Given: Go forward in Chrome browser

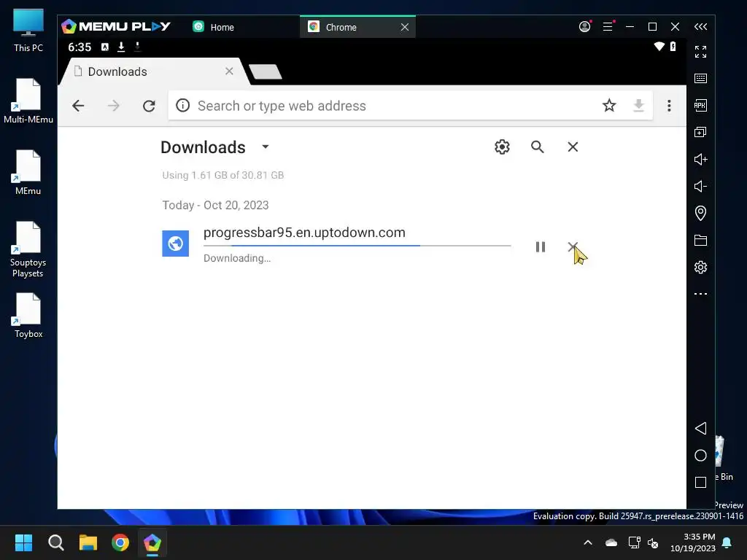Looking at the screenshot, I should 113,106.
